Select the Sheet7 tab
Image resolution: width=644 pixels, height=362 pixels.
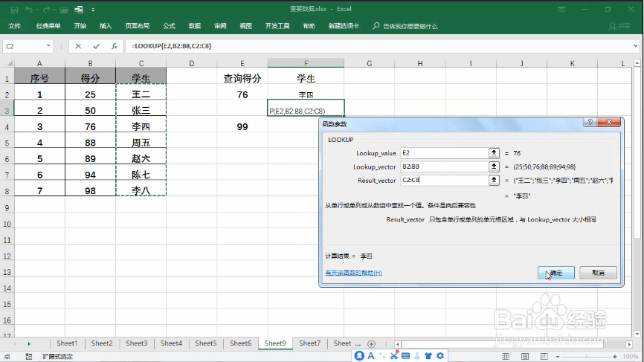(x=309, y=343)
